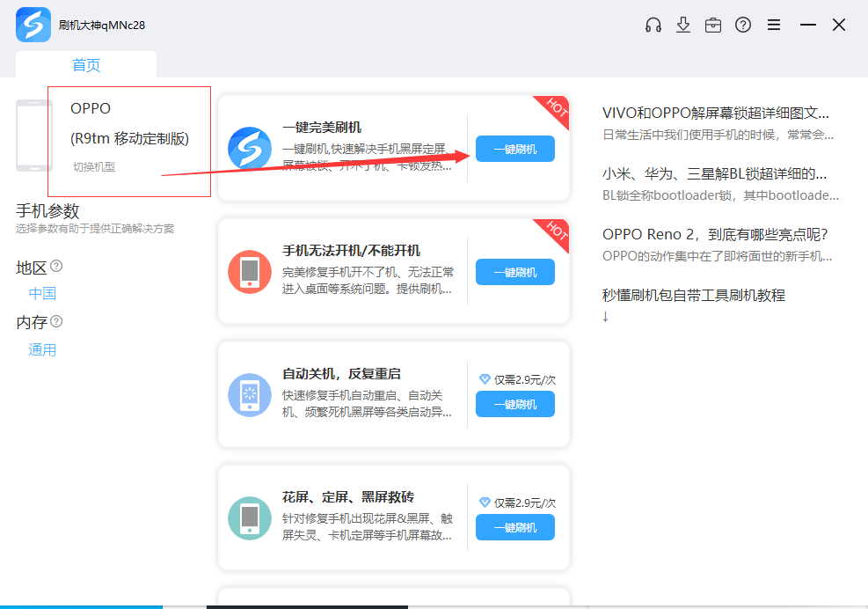Viewport: 868px width, 609px height.
Task: Click 仅需2.9元/次 price in 花屏、定屏 card
Action: tap(525, 503)
